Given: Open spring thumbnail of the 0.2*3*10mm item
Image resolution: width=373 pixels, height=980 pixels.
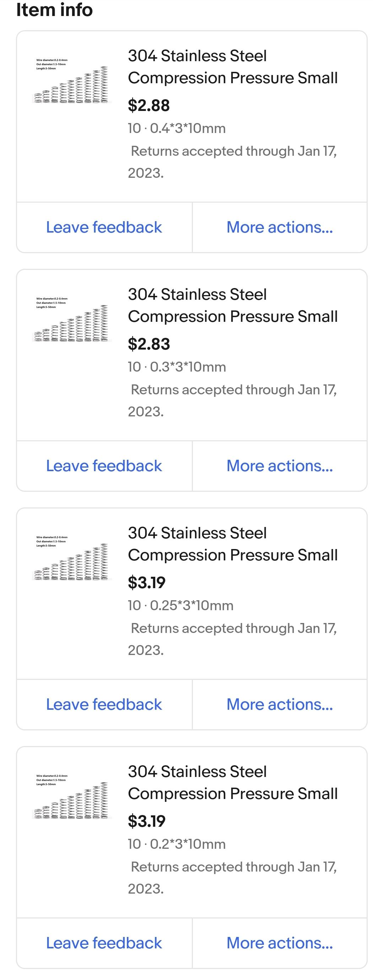Looking at the screenshot, I should pos(71,797).
